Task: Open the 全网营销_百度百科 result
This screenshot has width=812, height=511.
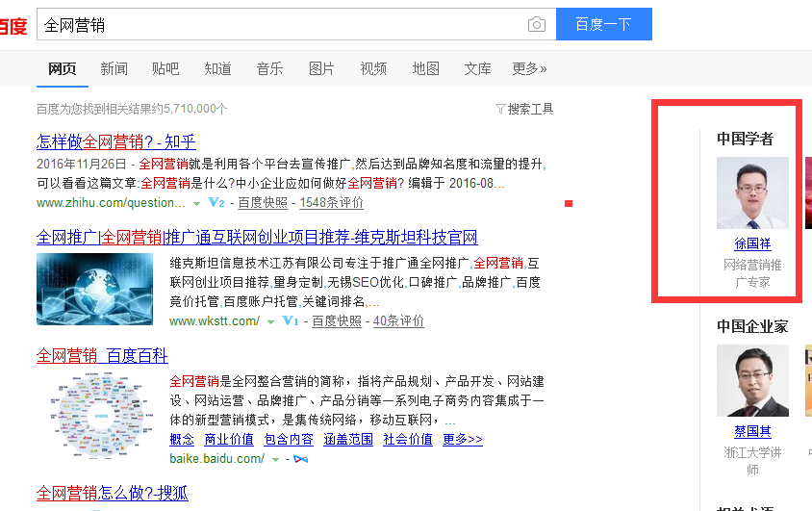Action: coord(102,355)
